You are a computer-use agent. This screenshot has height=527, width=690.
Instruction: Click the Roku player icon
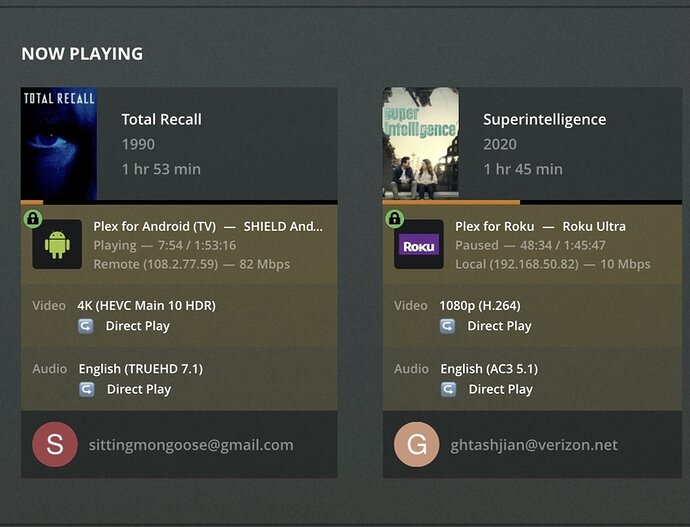[x=418, y=245]
